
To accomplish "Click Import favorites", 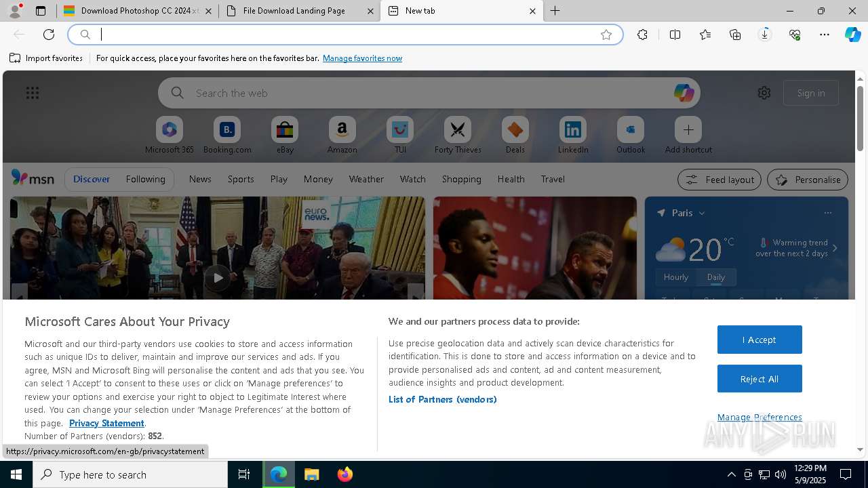I will click(x=46, y=58).
